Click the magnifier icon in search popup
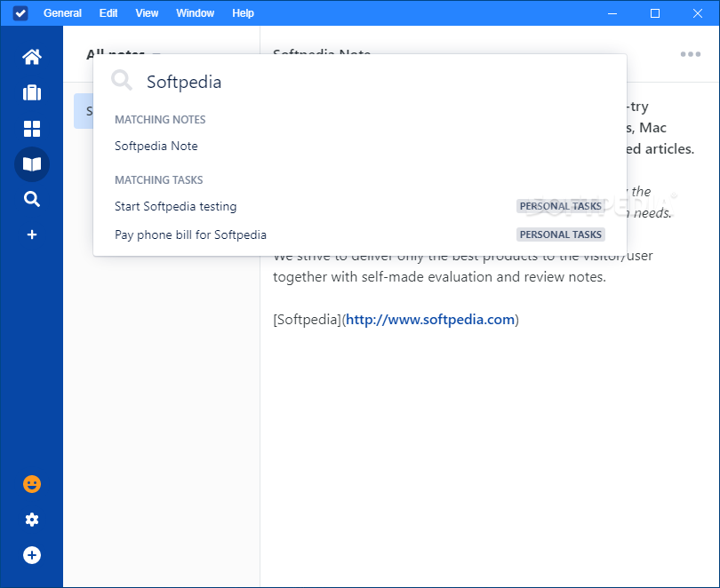720x588 pixels. 122,80
